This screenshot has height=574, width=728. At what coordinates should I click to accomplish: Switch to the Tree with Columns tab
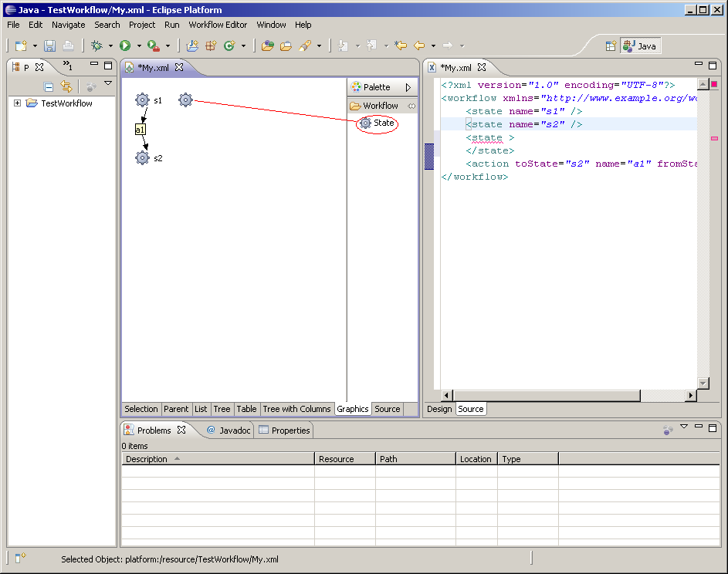296,409
